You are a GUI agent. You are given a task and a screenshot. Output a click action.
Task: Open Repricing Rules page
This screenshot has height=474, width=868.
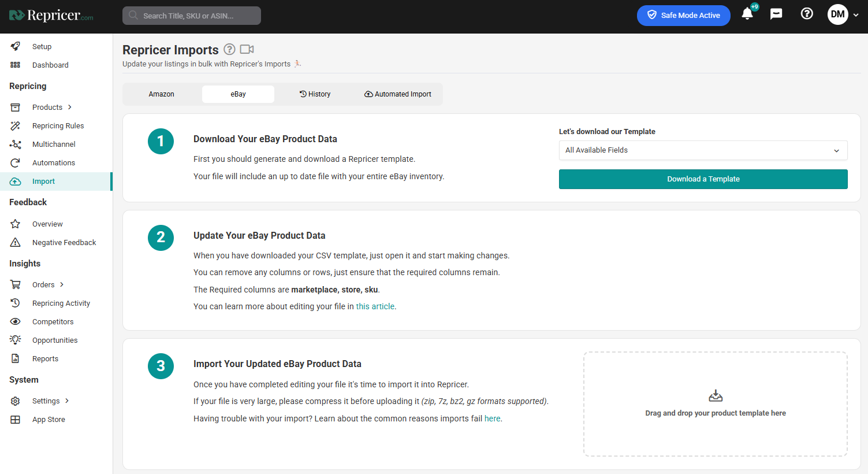(58, 125)
